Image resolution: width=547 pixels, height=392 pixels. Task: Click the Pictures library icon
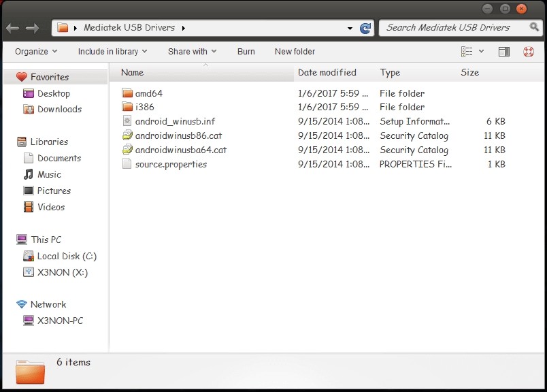[29, 191]
